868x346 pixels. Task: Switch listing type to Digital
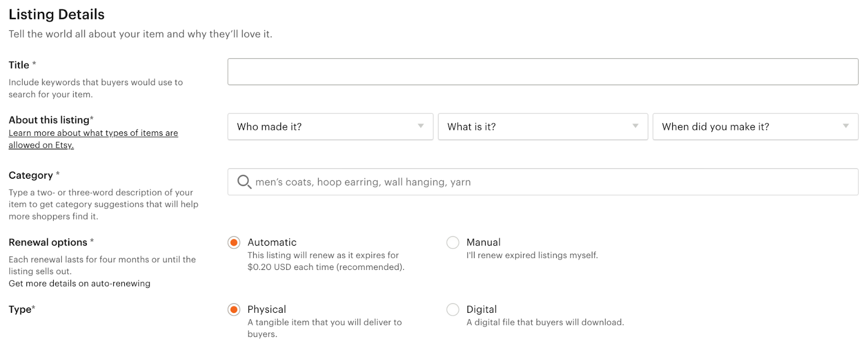[452, 310]
